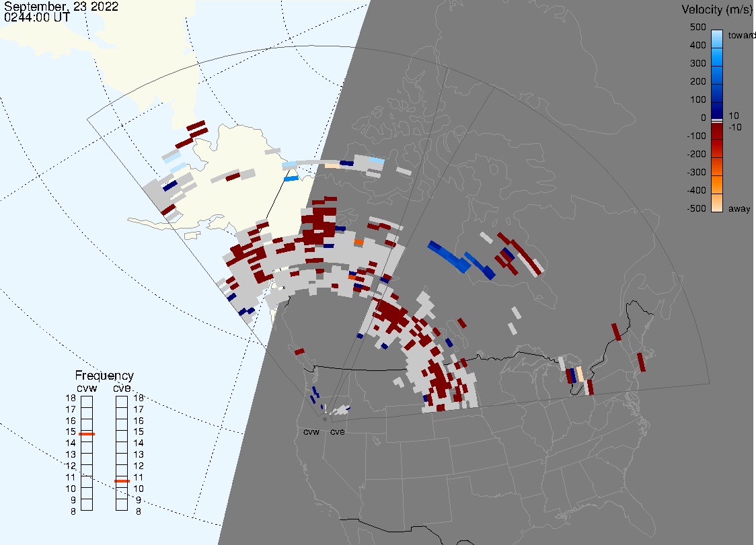Click the cve radar station label on map
The height and width of the screenshot is (545, 756).
[x=338, y=431]
